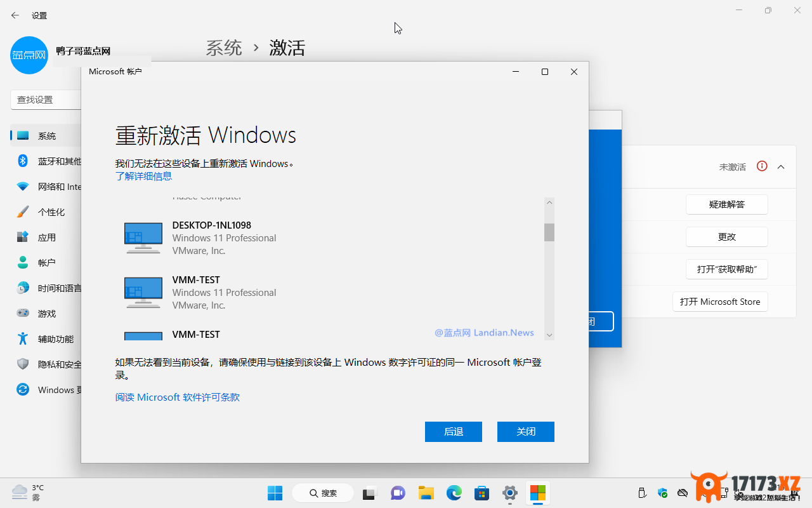This screenshot has width=812, height=508.
Task: Click the USB eject tray icon
Action: pyautogui.click(x=642, y=493)
